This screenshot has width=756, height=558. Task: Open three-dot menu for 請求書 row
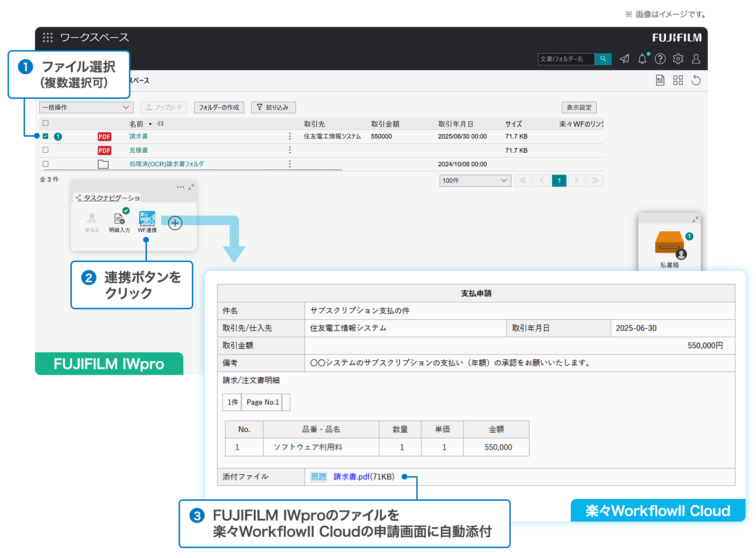[290, 136]
